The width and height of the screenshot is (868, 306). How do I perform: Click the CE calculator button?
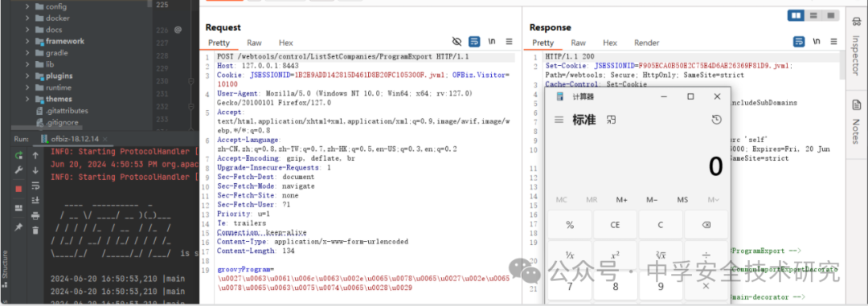615,225
